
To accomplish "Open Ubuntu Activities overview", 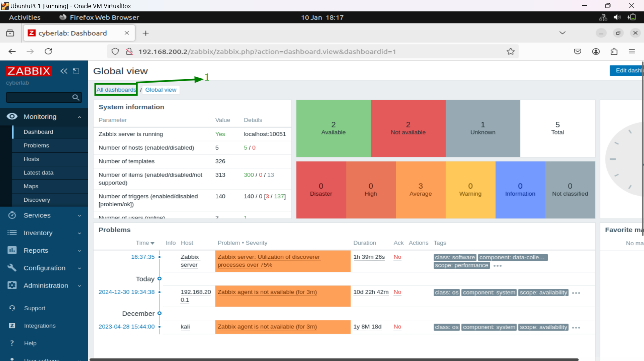I will coord(24,17).
